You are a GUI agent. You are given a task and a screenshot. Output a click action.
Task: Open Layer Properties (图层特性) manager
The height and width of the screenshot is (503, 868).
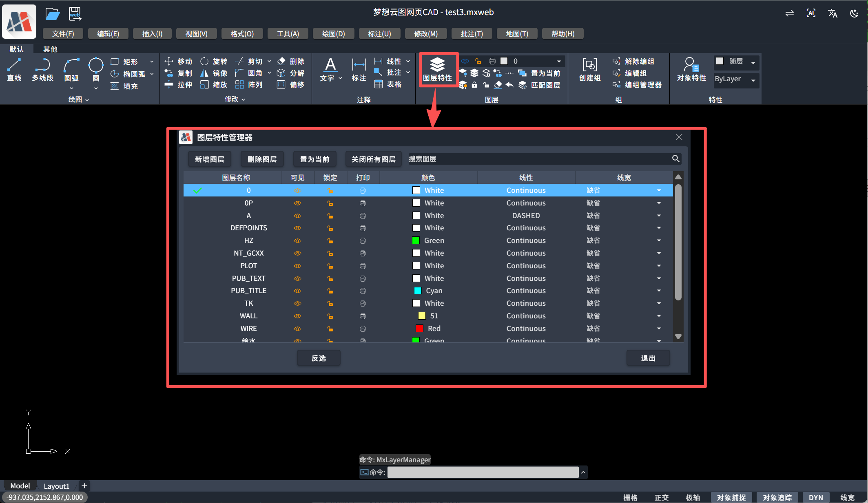point(438,69)
